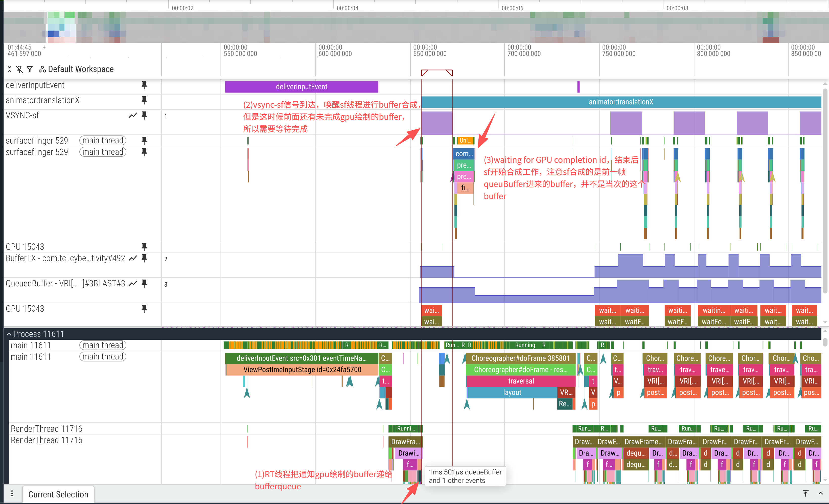Unpin the animator:translationX track

click(x=144, y=100)
